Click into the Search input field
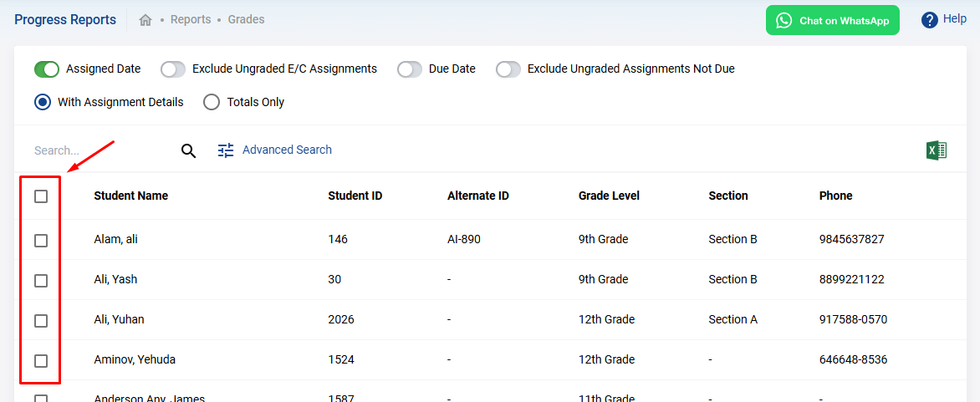The height and width of the screenshot is (402, 980). coord(103,150)
